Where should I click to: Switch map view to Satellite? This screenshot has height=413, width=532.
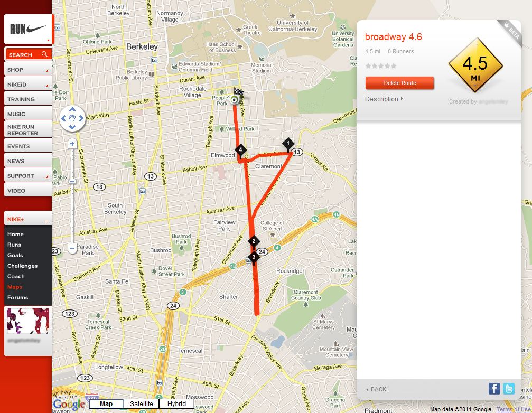point(141,404)
